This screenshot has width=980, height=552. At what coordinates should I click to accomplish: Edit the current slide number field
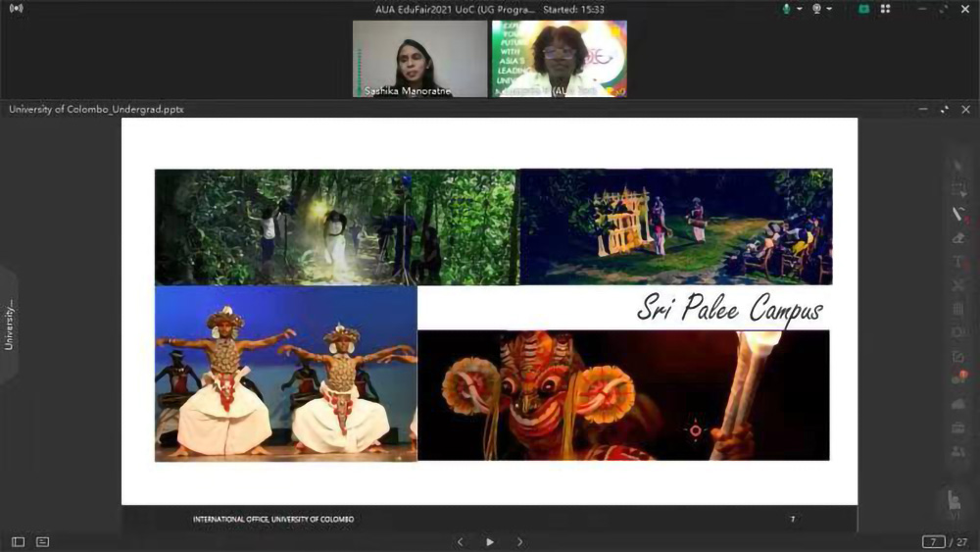[933, 542]
